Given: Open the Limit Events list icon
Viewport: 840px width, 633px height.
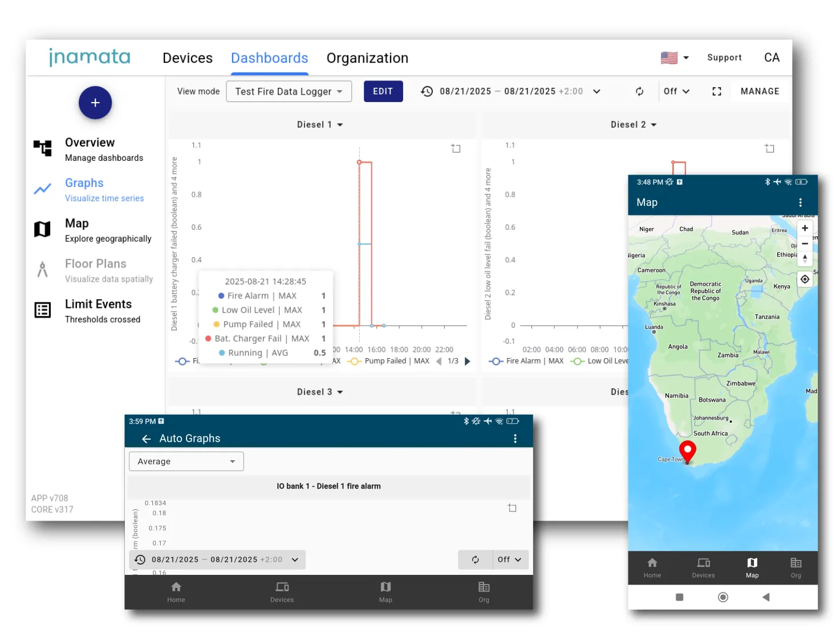Looking at the screenshot, I should coord(43,310).
